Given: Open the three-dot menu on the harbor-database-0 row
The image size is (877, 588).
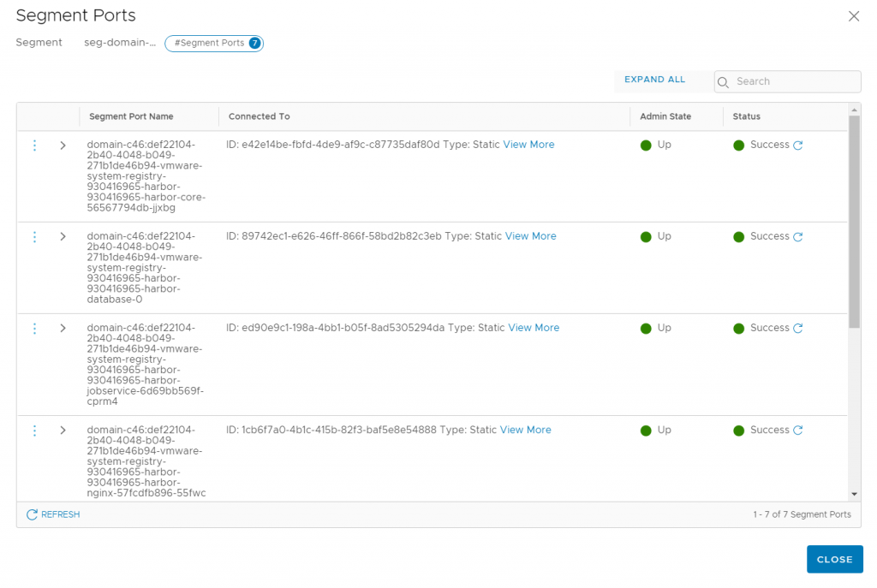Looking at the screenshot, I should 34,236.
